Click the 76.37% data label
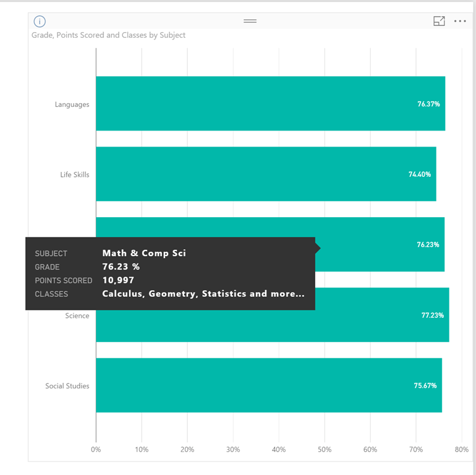The image size is (476, 475). [428, 104]
